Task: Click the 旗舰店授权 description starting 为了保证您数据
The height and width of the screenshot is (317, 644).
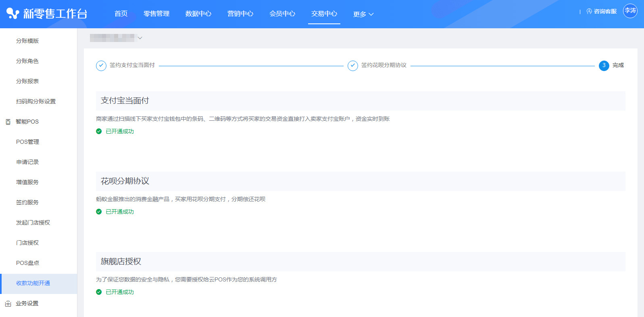Action: point(186,279)
